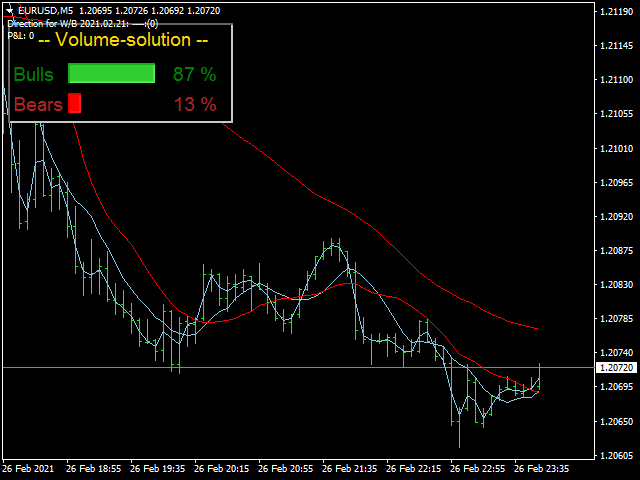Click the 1.20875 price scale label
The height and width of the screenshot is (480, 640).
pyautogui.click(x=616, y=251)
